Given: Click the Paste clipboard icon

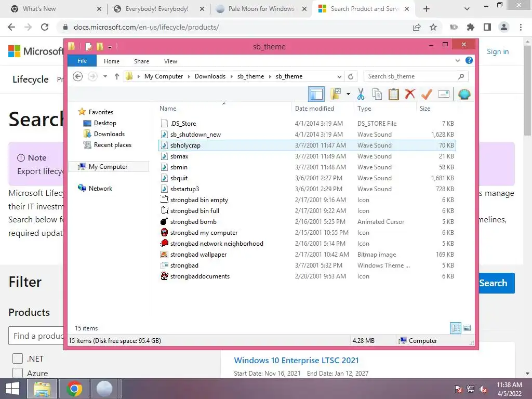Looking at the screenshot, I should point(394,94).
